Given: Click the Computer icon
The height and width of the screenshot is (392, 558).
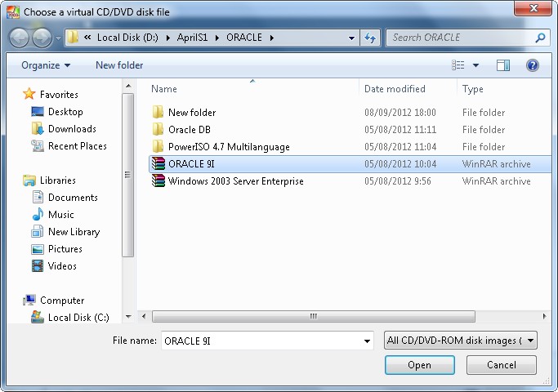Looking at the screenshot, I should [29, 301].
